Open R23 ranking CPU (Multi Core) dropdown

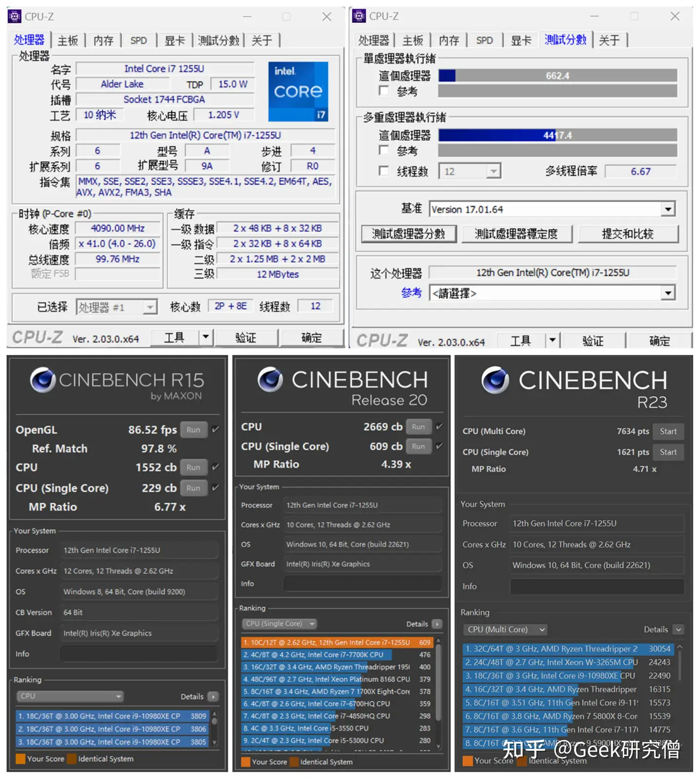[505, 630]
